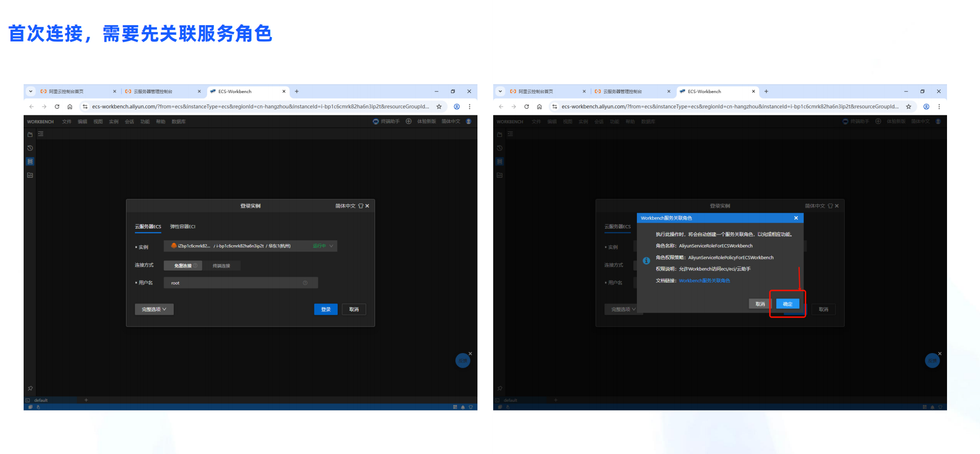Select highlighted instance list sidebar icon, left screenshot

(x=30, y=162)
